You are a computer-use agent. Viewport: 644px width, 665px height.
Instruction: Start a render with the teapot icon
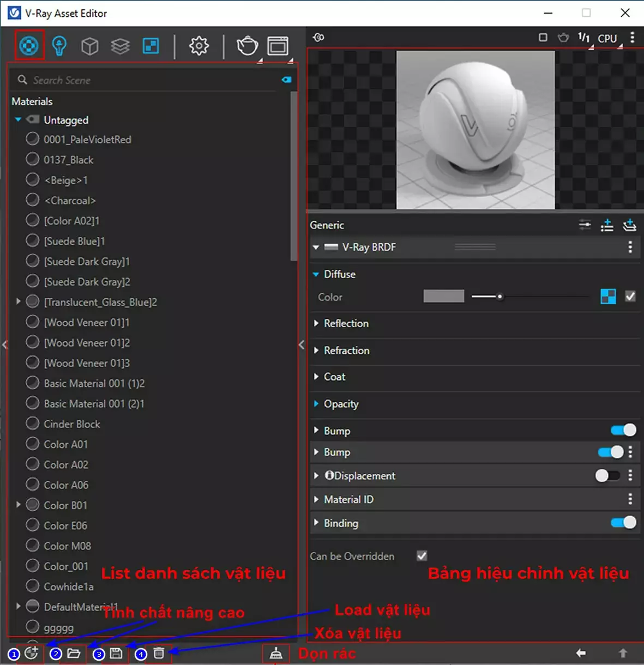(x=246, y=46)
